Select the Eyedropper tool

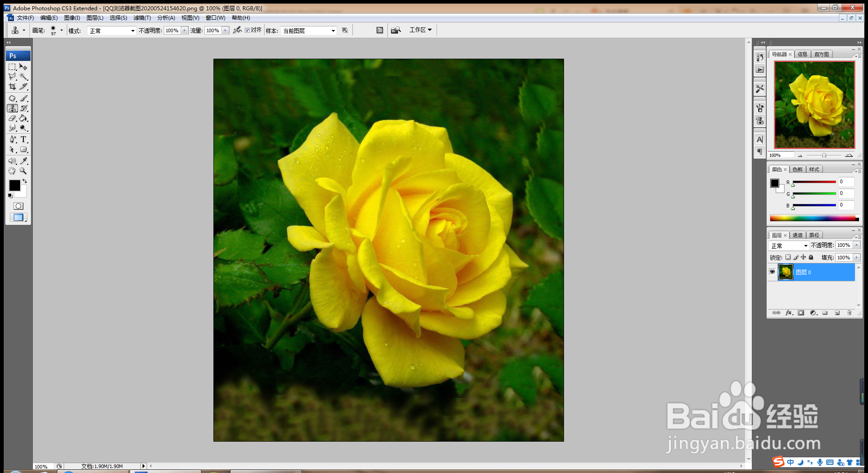(24, 160)
